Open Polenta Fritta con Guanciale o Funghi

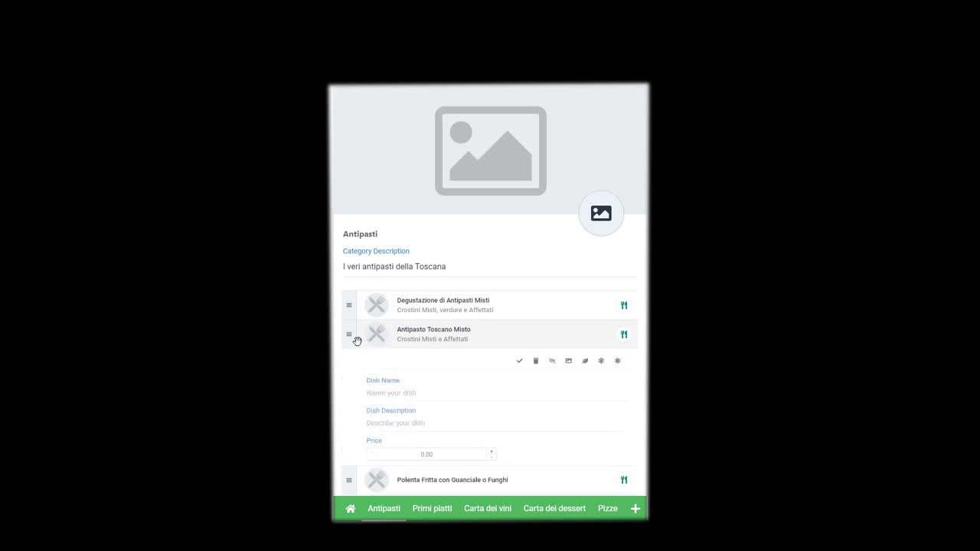pyautogui.click(x=452, y=480)
